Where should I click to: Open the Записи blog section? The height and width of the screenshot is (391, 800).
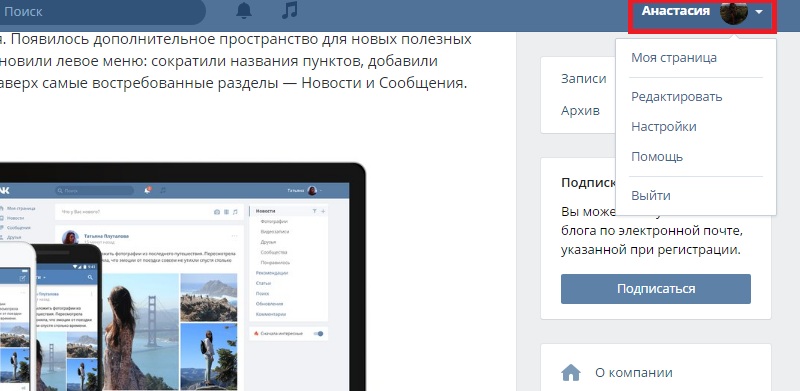click(584, 79)
